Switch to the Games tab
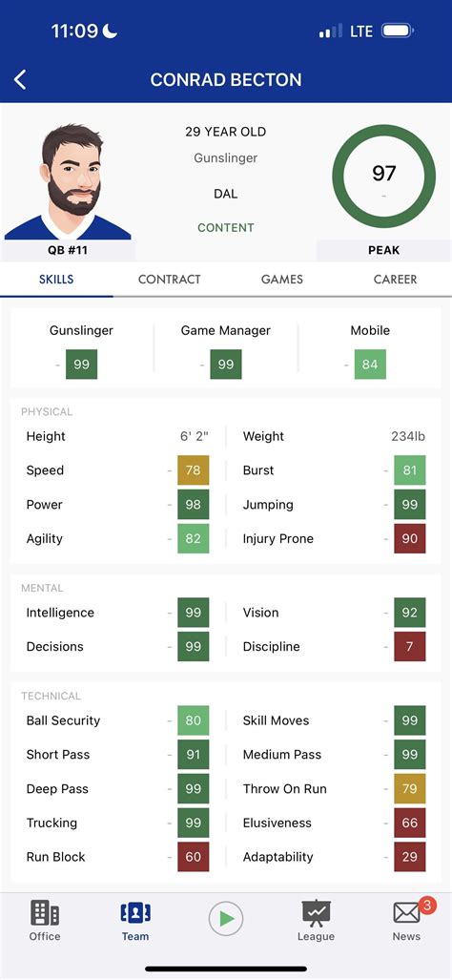The image size is (452, 980). coord(282,280)
